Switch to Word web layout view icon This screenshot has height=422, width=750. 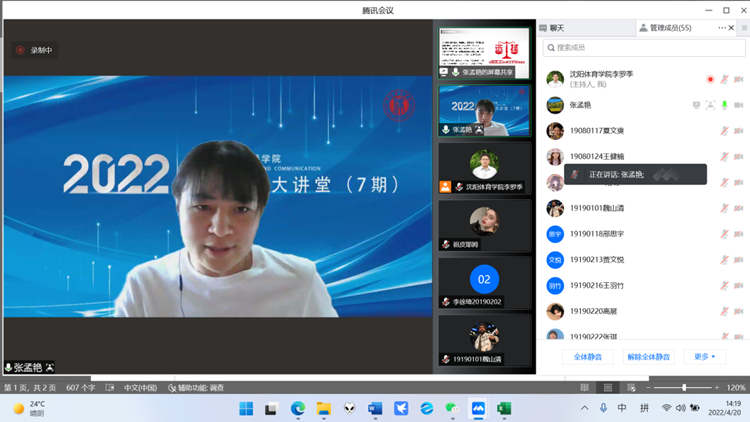[x=631, y=388]
